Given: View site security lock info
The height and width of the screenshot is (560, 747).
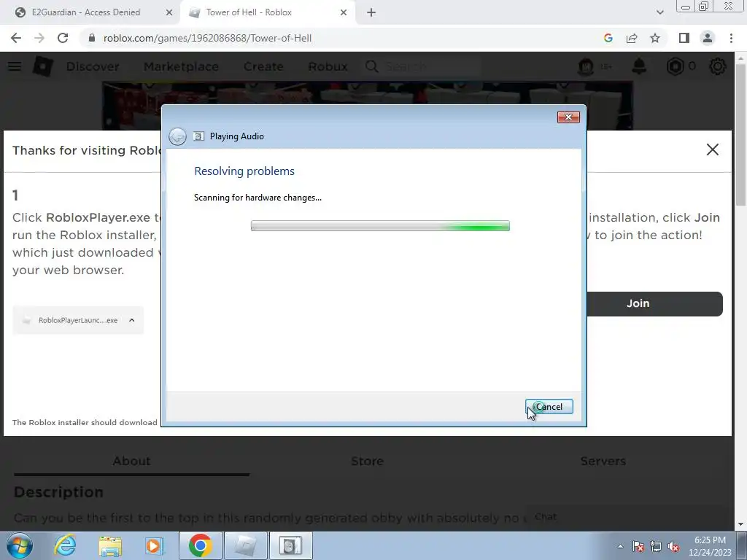Looking at the screenshot, I should [92, 38].
